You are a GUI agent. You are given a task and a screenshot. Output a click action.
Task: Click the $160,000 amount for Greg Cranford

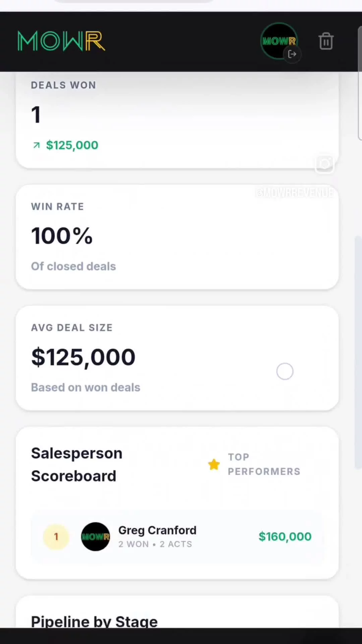(285, 537)
